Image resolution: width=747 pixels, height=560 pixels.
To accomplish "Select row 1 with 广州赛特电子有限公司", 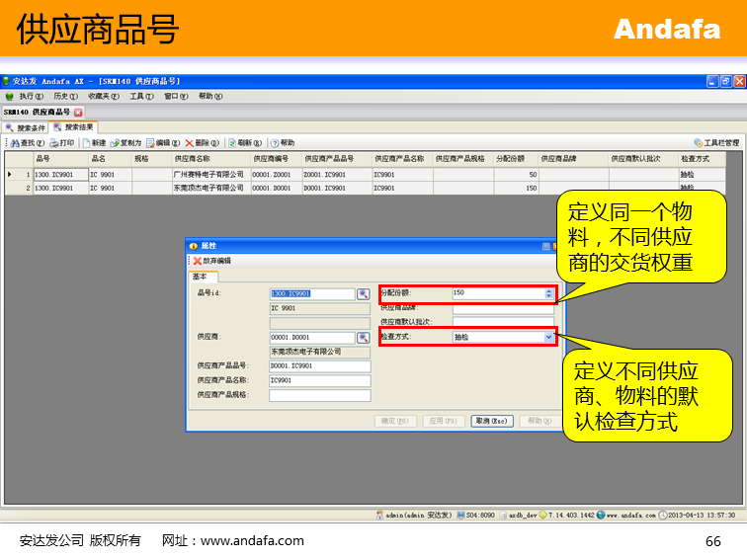I will tap(207, 174).
